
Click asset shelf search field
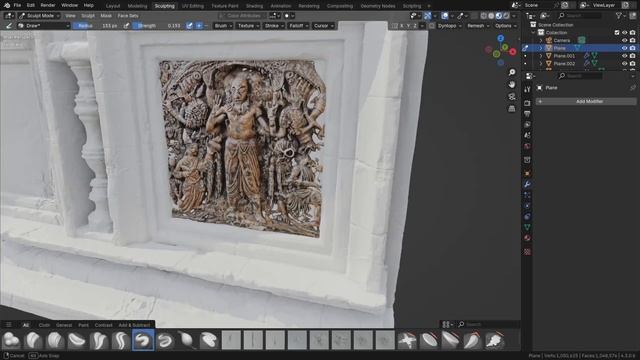click(488, 324)
